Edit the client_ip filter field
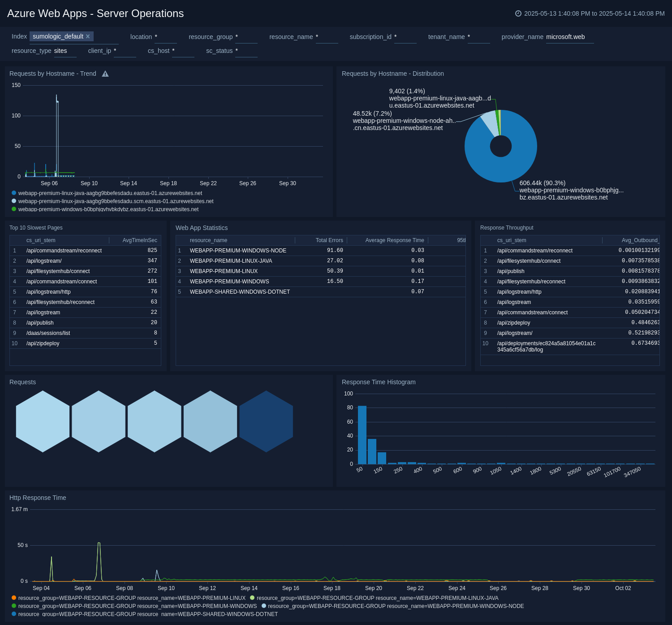The image size is (672, 625). tap(125, 51)
